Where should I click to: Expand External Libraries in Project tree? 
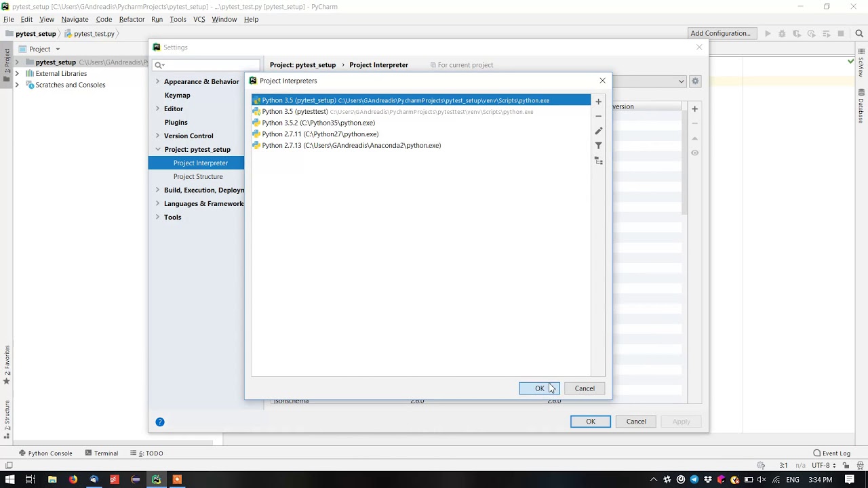point(17,73)
